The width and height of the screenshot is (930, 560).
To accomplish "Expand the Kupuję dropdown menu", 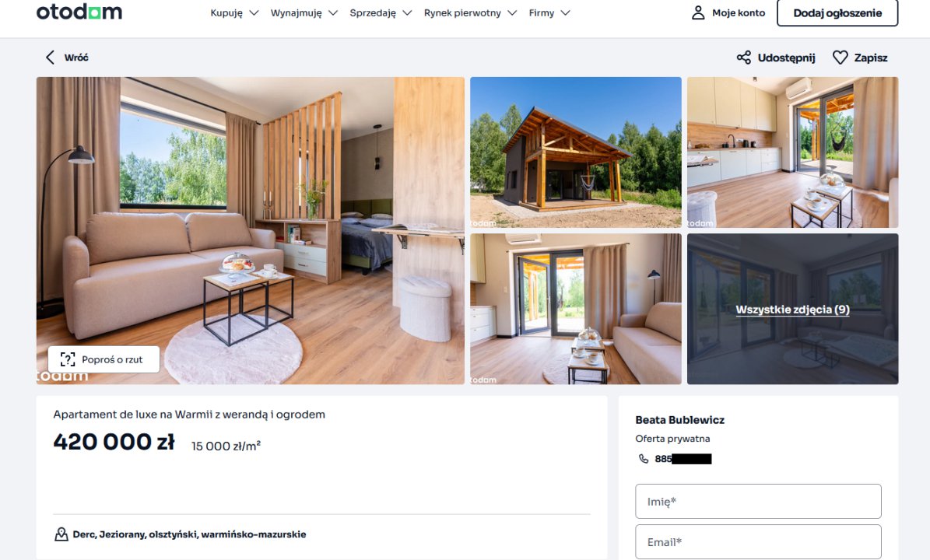I will (234, 13).
